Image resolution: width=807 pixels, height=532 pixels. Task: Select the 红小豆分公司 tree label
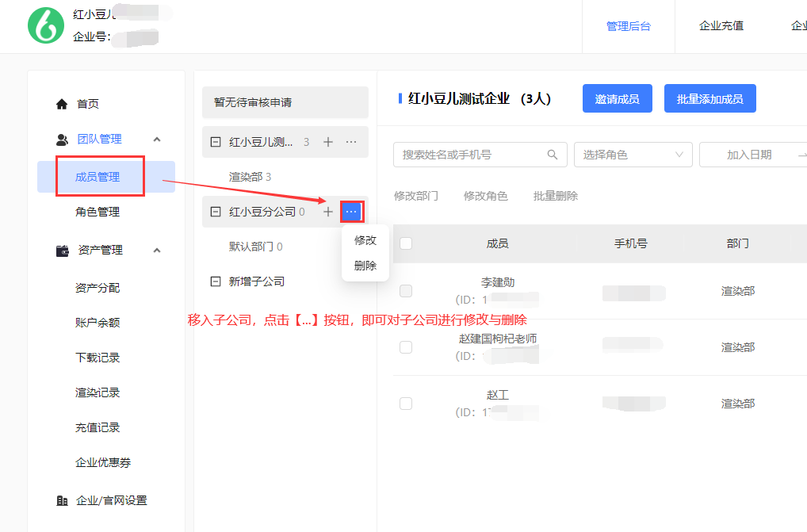[x=262, y=212]
